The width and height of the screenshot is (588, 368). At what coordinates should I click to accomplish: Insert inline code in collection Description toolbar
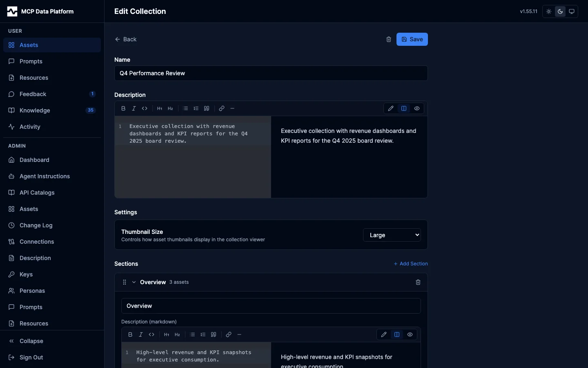point(145,108)
